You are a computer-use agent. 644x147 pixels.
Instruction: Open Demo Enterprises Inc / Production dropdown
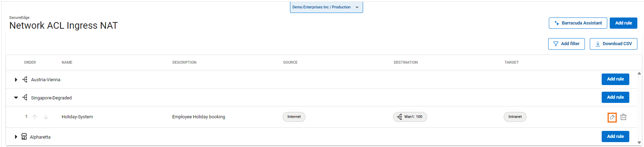coord(326,7)
